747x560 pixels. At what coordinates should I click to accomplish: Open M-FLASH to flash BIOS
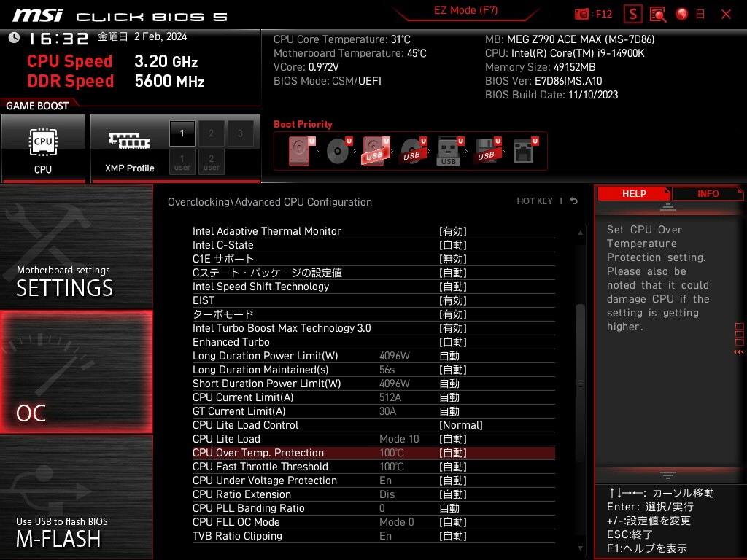point(76,497)
